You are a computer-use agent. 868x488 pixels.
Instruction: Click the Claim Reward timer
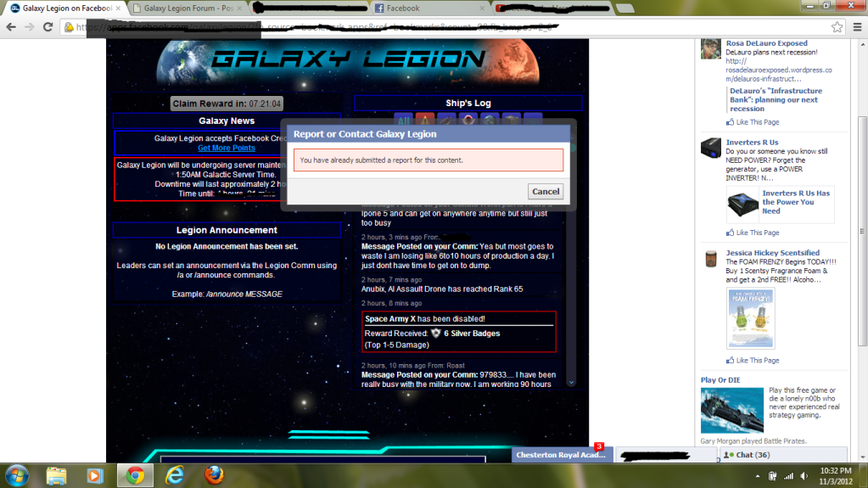tap(227, 104)
